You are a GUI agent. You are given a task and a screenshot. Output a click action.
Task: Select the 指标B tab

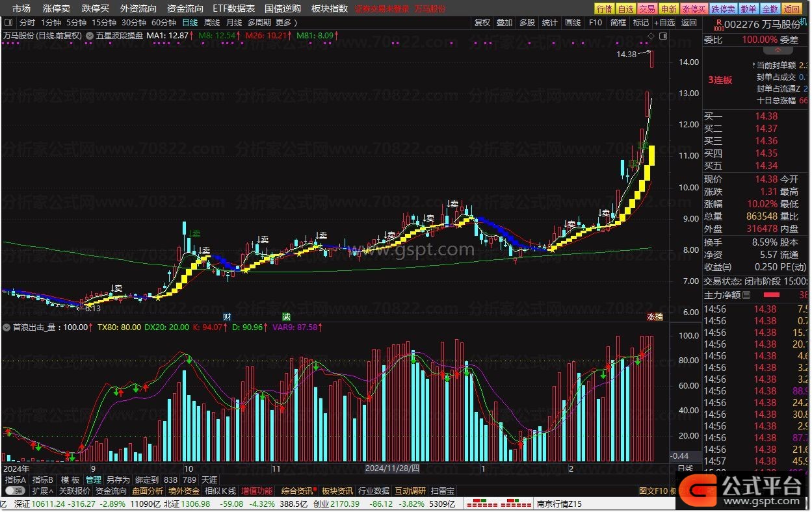[x=43, y=480]
